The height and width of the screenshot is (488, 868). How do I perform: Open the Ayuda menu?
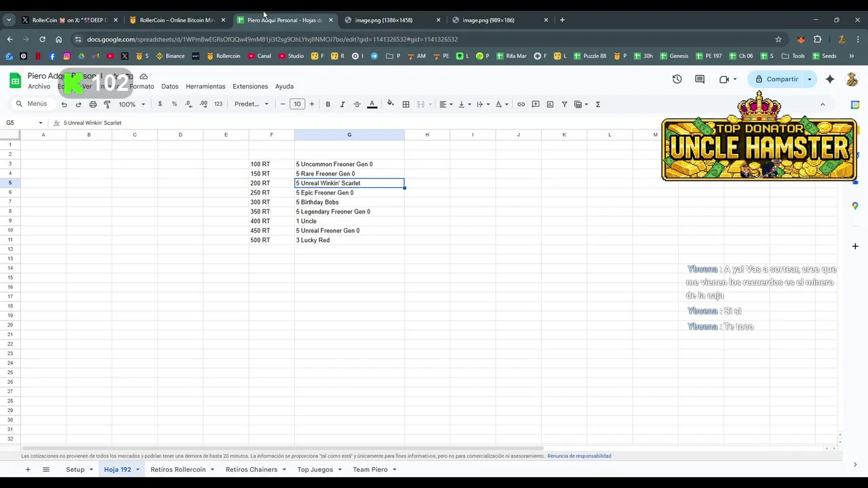coord(284,87)
